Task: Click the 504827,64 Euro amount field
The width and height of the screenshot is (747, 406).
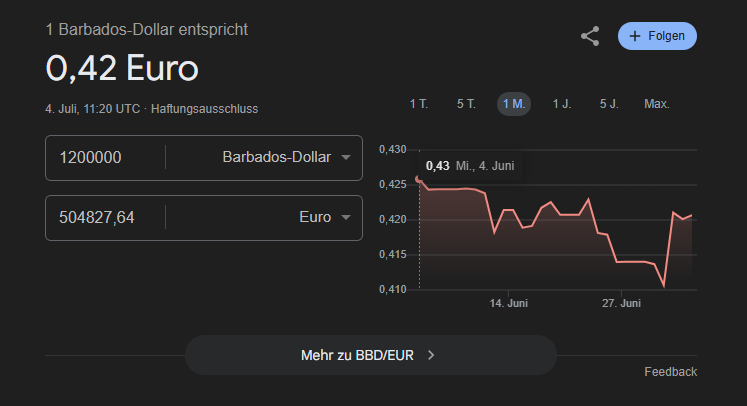Action: pyautogui.click(x=105, y=217)
